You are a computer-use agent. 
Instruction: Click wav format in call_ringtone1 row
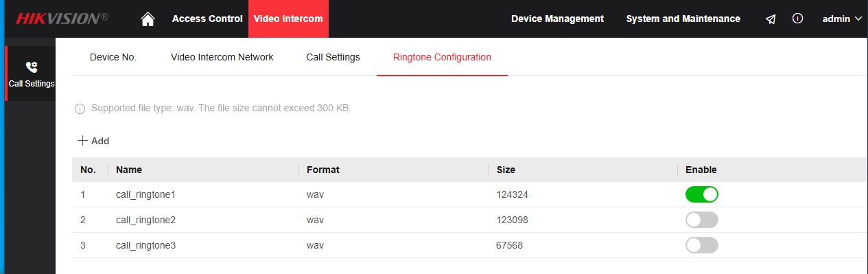(x=315, y=194)
